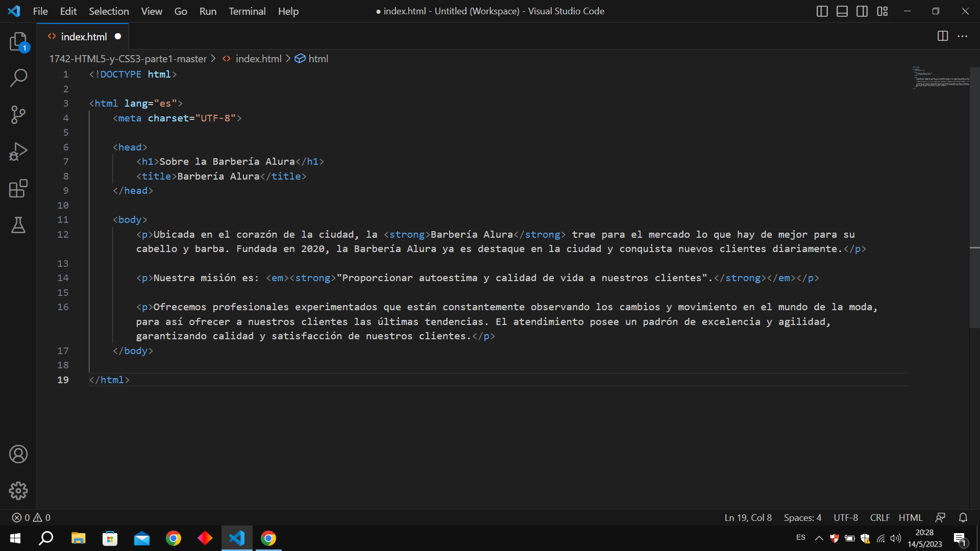Change end of line CRLF

pos(880,517)
